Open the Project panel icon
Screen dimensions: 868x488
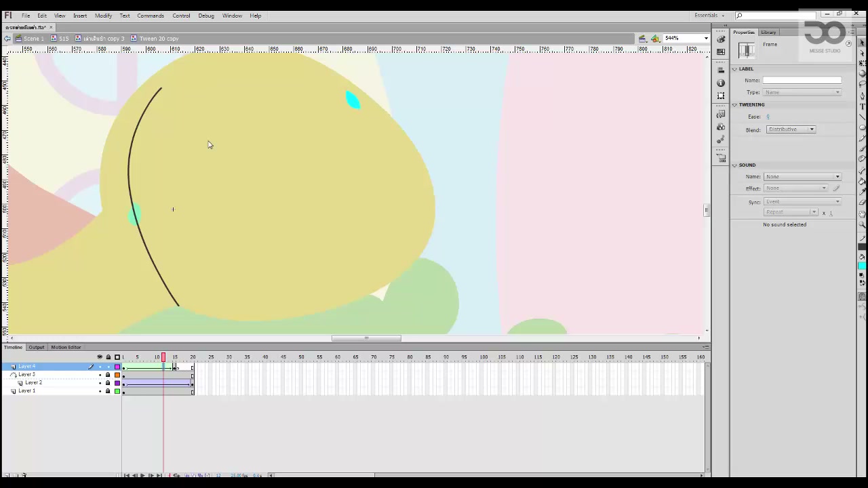click(x=721, y=158)
